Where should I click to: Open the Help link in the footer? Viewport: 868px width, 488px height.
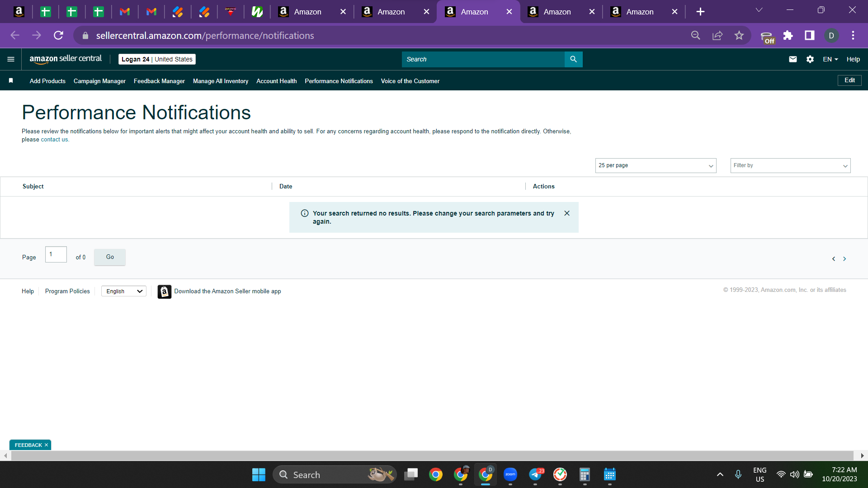pyautogui.click(x=28, y=291)
